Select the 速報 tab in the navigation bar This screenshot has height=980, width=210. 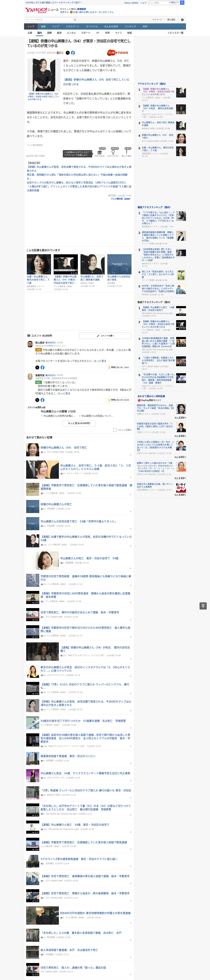pos(43,27)
